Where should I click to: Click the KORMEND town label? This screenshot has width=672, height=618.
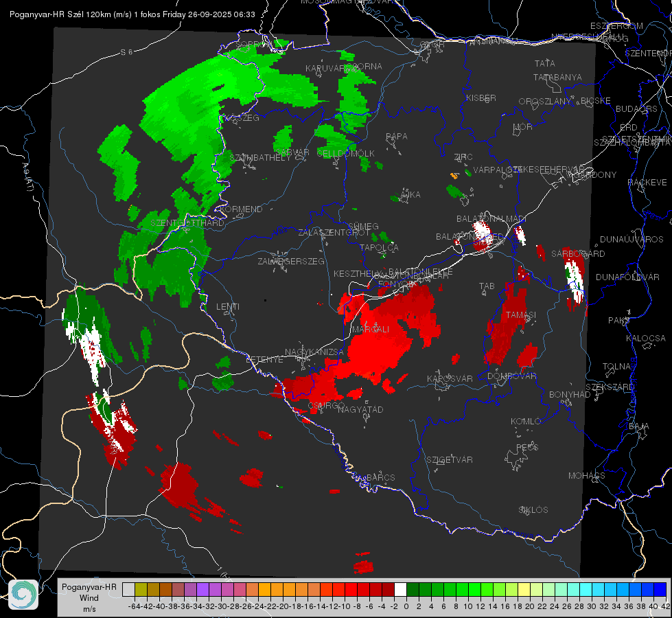pyautogui.click(x=240, y=209)
